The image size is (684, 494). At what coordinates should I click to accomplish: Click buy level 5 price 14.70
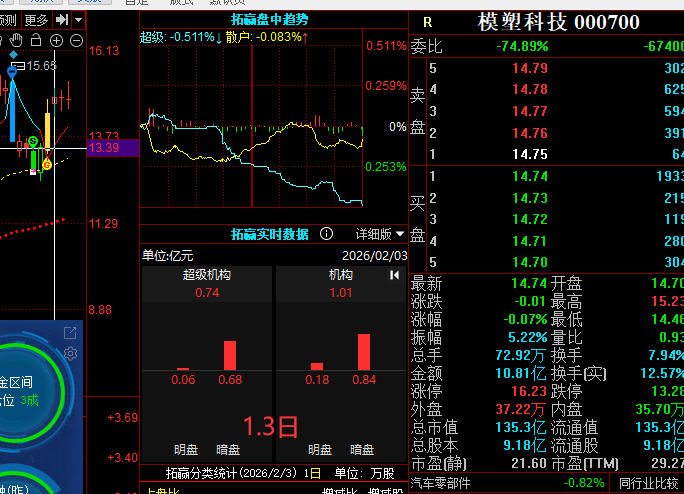530,262
